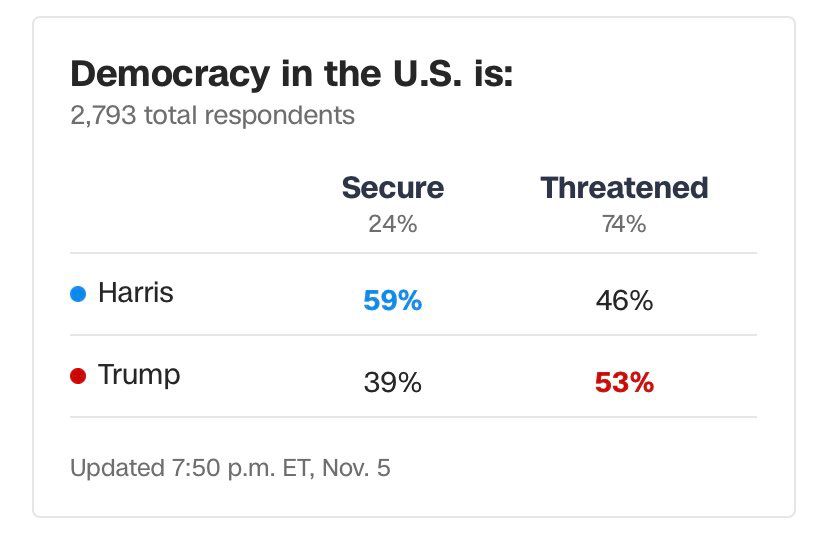Click Harris's 46% Threatened value
828x534 pixels.
(624, 300)
